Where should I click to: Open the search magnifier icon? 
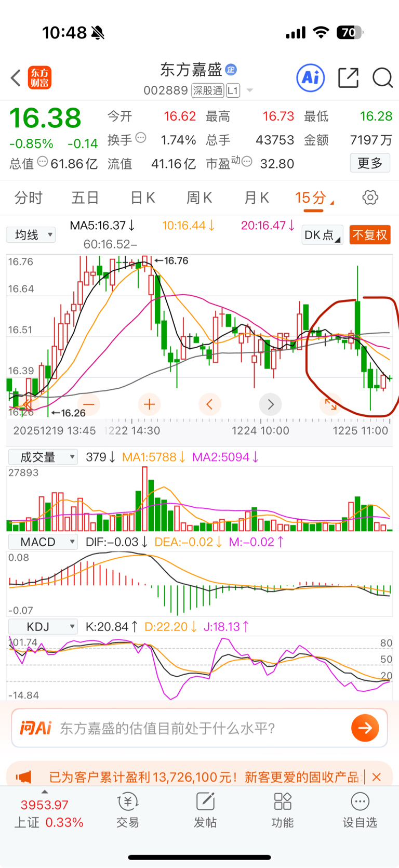[382, 78]
